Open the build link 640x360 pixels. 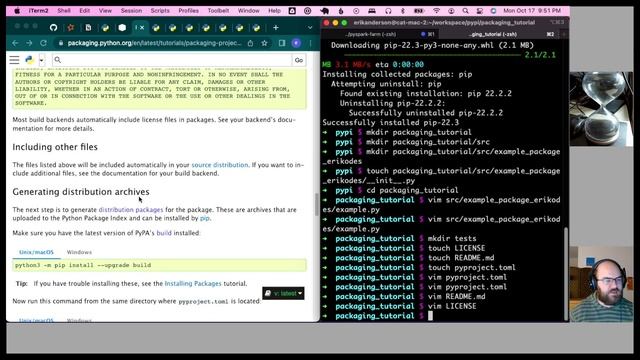coord(164,233)
